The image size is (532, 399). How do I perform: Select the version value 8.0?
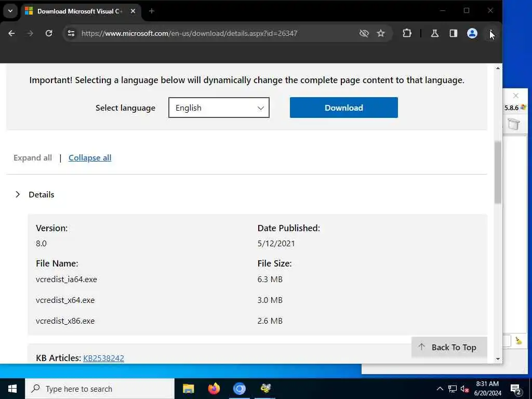click(41, 243)
